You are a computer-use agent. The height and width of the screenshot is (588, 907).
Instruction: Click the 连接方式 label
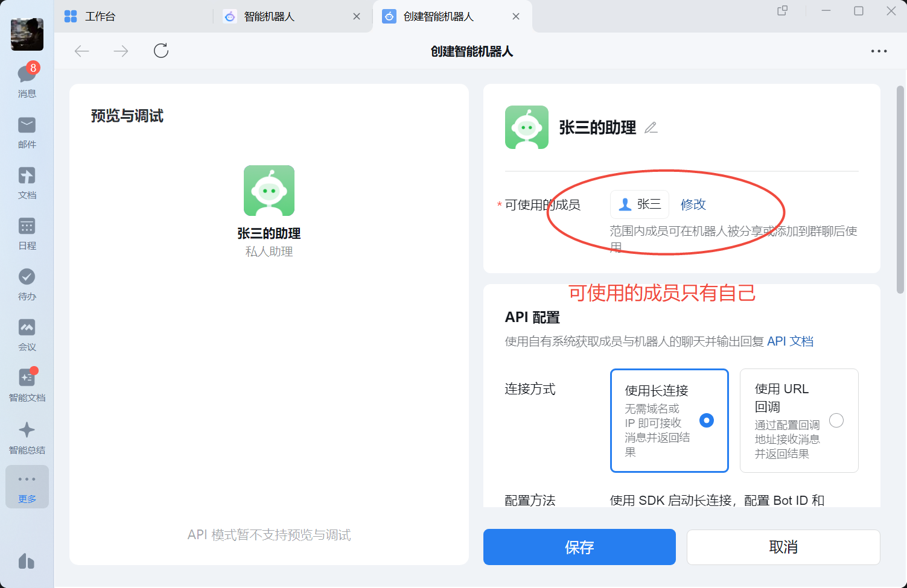[x=530, y=389]
